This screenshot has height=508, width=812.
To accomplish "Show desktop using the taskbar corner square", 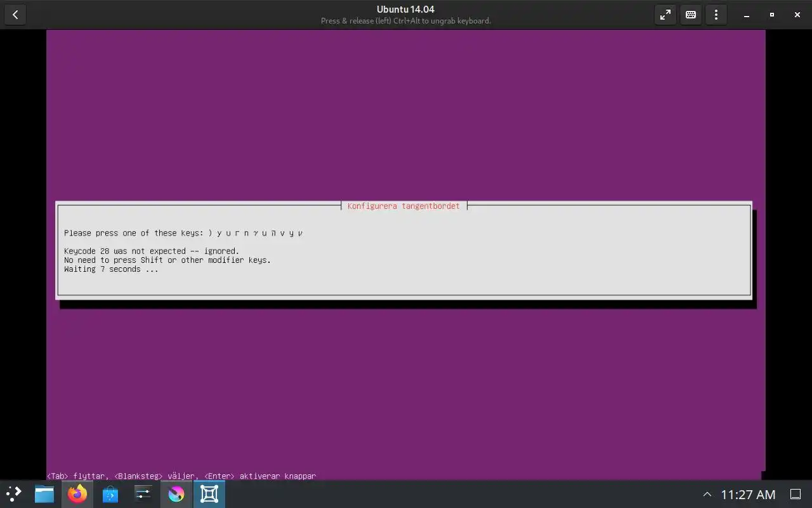I will point(795,494).
